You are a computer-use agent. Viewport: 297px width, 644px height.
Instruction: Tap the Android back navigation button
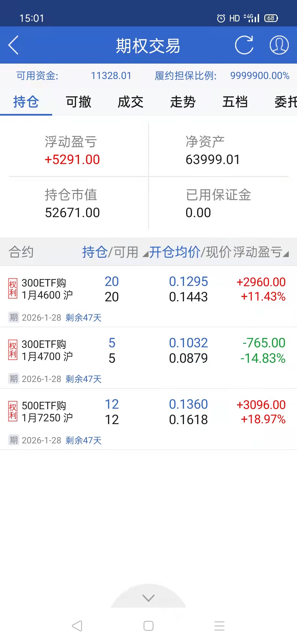pos(77,626)
